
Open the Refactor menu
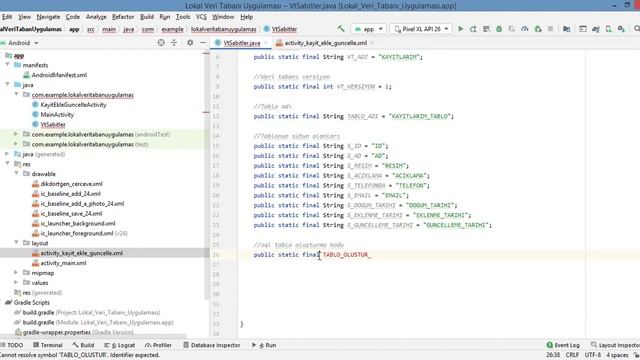point(123,17)
